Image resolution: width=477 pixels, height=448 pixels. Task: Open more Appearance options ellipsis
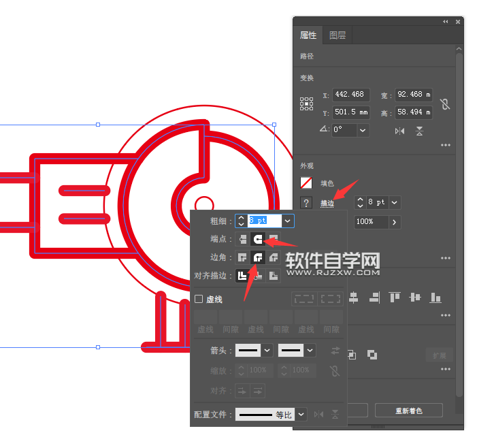point(446,258)
